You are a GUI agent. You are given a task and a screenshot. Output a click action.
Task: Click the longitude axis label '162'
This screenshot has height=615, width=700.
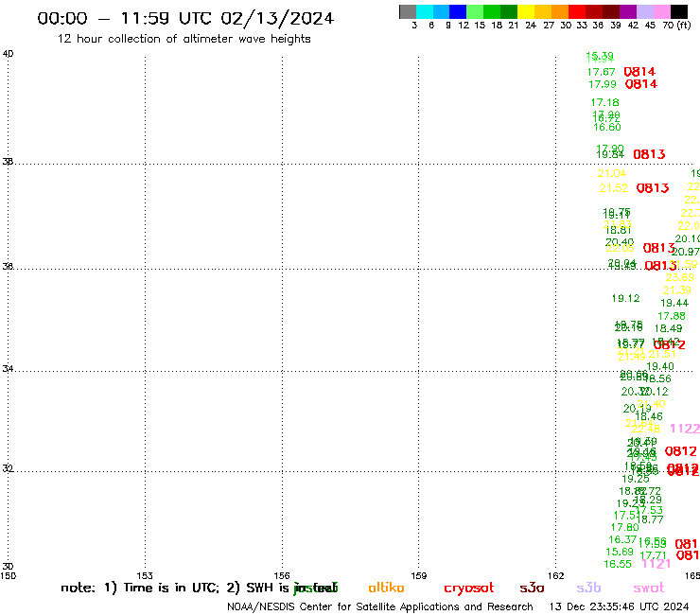point(556,575)
